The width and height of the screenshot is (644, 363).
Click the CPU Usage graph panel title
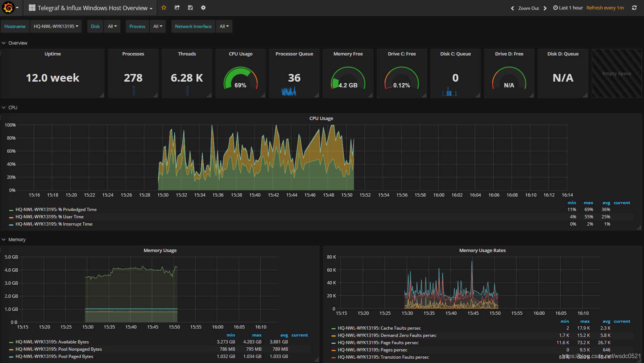(x=321, y=119)
